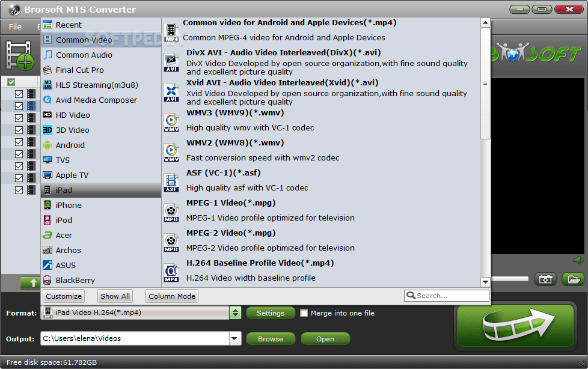The height and width of the screenshot is (369, 588).
Task: Toggle sixth file row checkbox
Action: [19, 154]
